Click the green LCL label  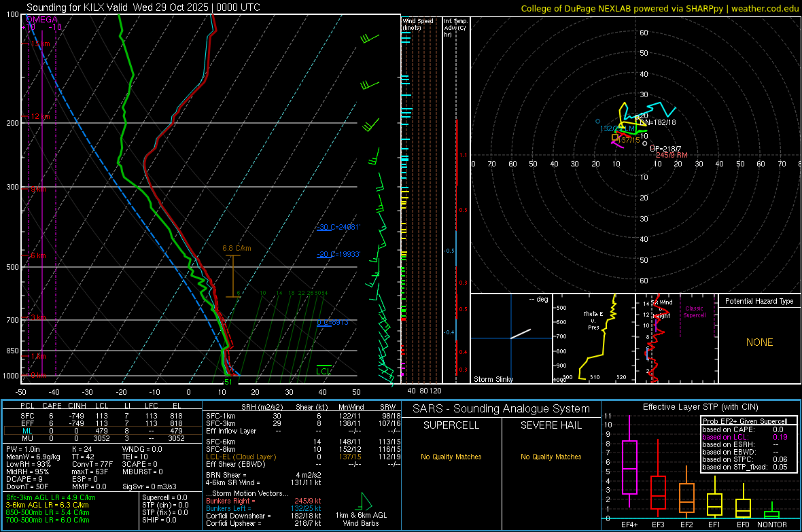click(324, 372)
